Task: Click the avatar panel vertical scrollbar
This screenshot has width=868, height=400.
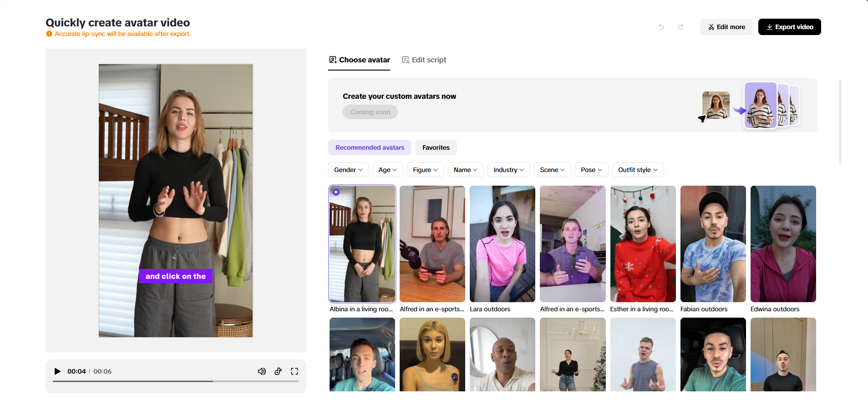Action: pos(840,122)
